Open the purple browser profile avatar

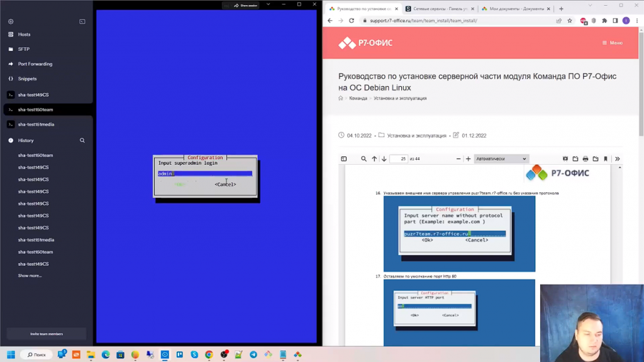point(626,21)
